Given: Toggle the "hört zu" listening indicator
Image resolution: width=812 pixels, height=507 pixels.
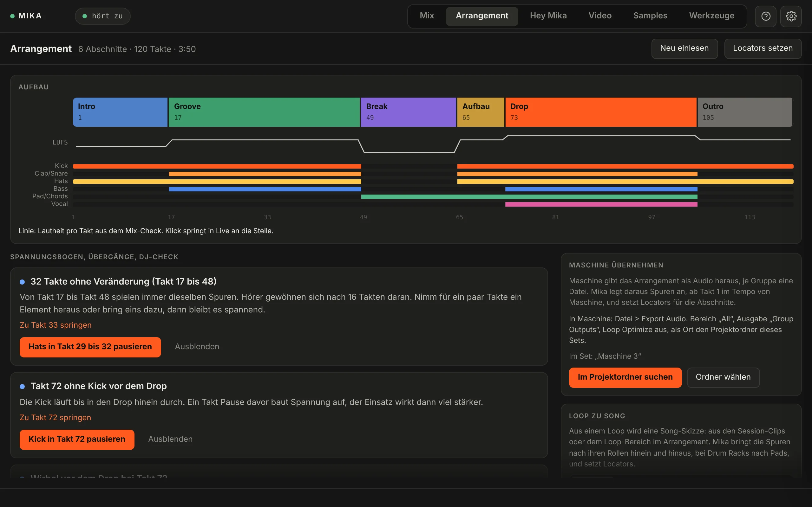Looking at the screenshot, I should (x=103, y=16).
